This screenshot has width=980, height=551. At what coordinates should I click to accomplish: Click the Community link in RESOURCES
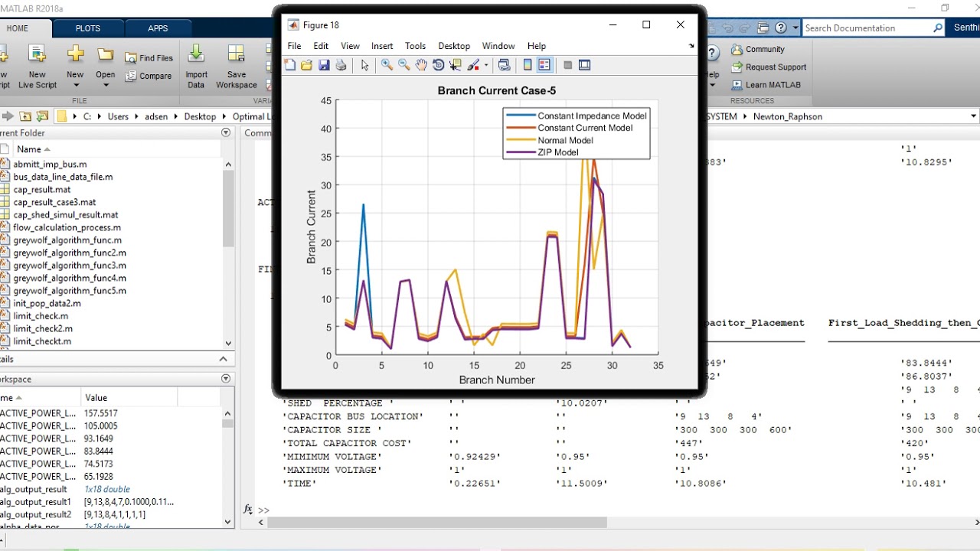click(757, 49)
